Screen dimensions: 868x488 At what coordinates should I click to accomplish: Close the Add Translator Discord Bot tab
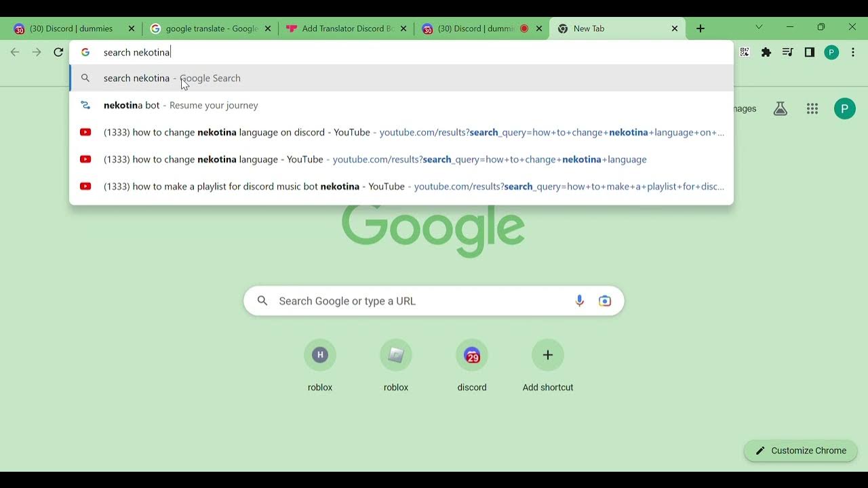[x=403, y=28]
